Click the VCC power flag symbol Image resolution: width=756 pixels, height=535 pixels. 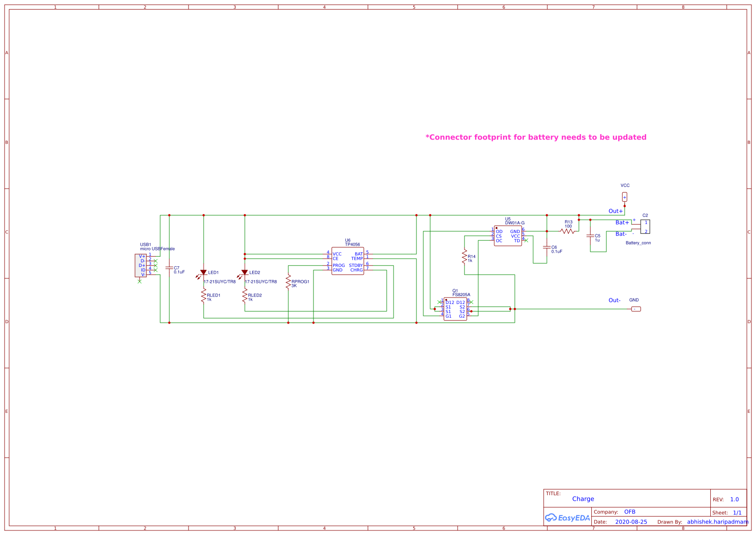[x=625, y=197]
